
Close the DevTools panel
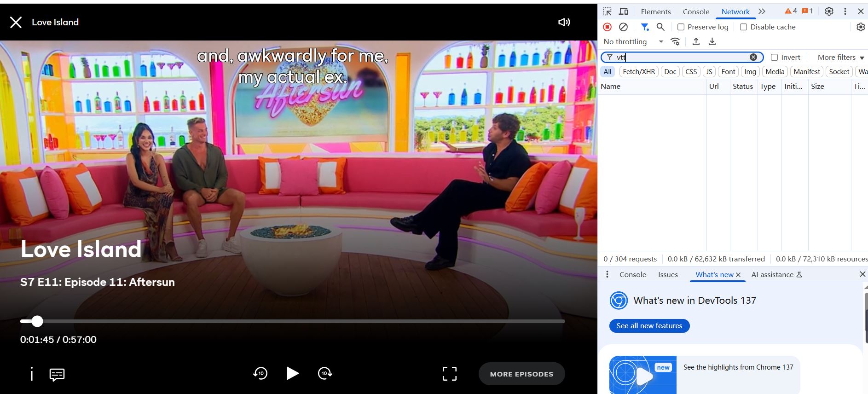[861, 12]
